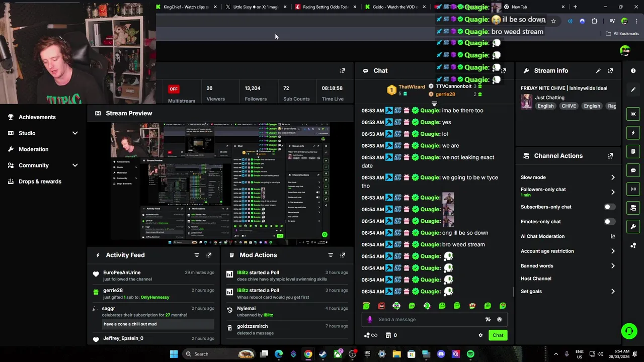Toggle the mod actions document icon in sidebar
The image size is (644, 362).
pyautogui.click(x=633, y=151)
